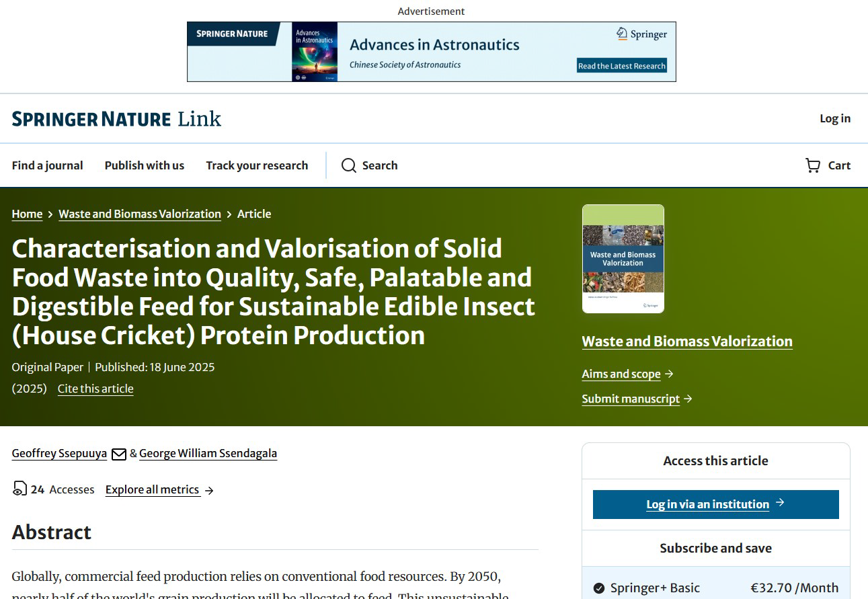The width and height of the screenshot is (868, 599).
Task: Open the Publish with us menu
Action: 145,165
